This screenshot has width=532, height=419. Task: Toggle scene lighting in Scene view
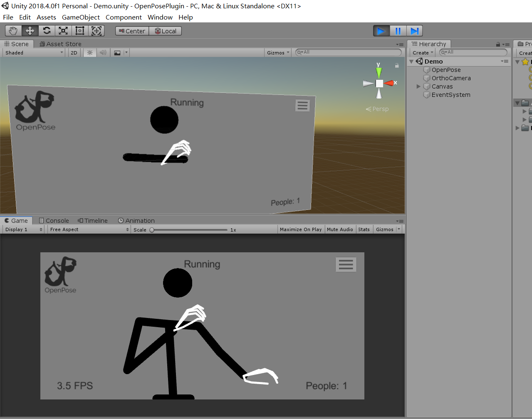coord(89,52)
